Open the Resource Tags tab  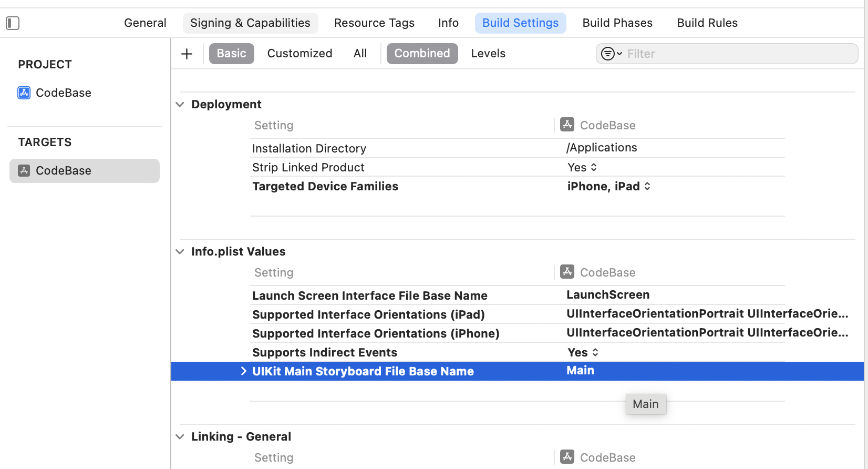pos(374,23)
